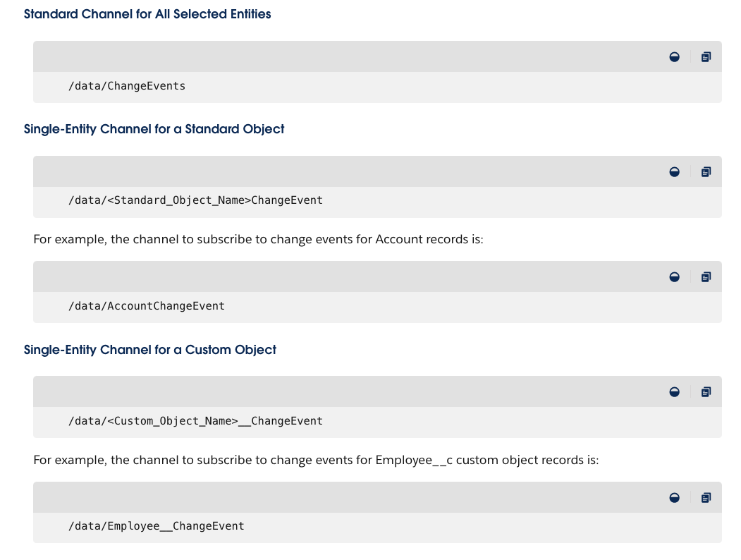741x560 pixels.
Task: Select the /data/Employee__ChangeEvent code text
Action: pyautogui.click(x=156, y=525)
